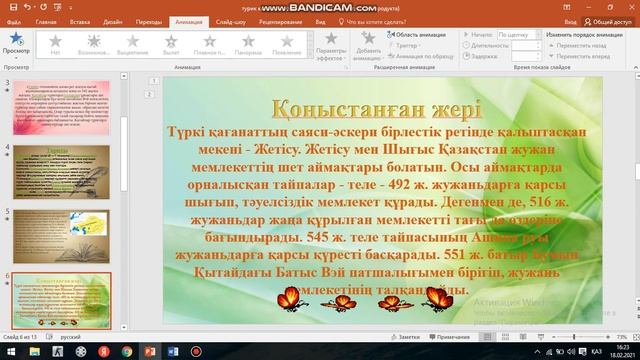
Task: Open the Вид tab
Action: [320, 22]
